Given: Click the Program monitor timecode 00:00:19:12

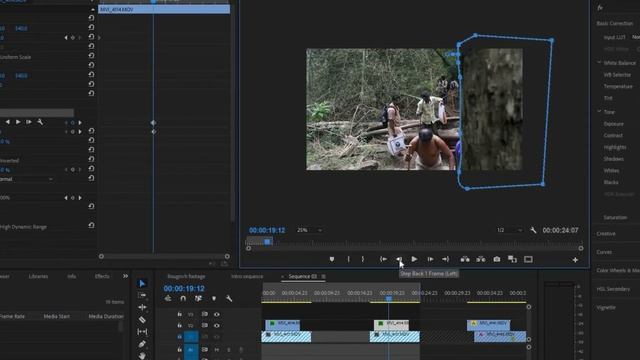Looking at the screenshot, I should pyautogui.click(x=267, y=230).
